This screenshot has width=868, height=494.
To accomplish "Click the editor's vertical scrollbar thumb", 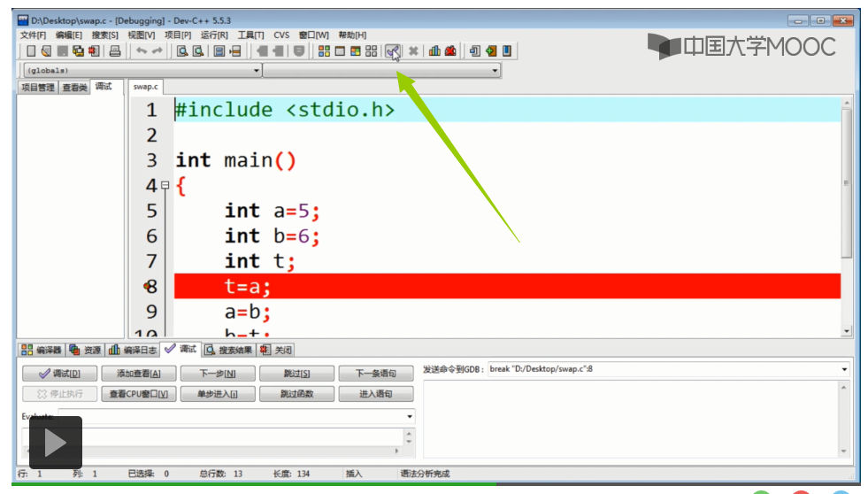I will (x=847, y=182).
